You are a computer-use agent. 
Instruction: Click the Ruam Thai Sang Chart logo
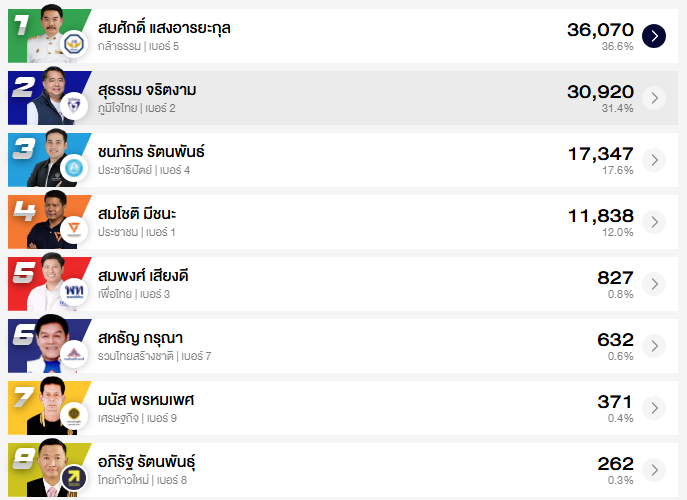coord(73,355)
